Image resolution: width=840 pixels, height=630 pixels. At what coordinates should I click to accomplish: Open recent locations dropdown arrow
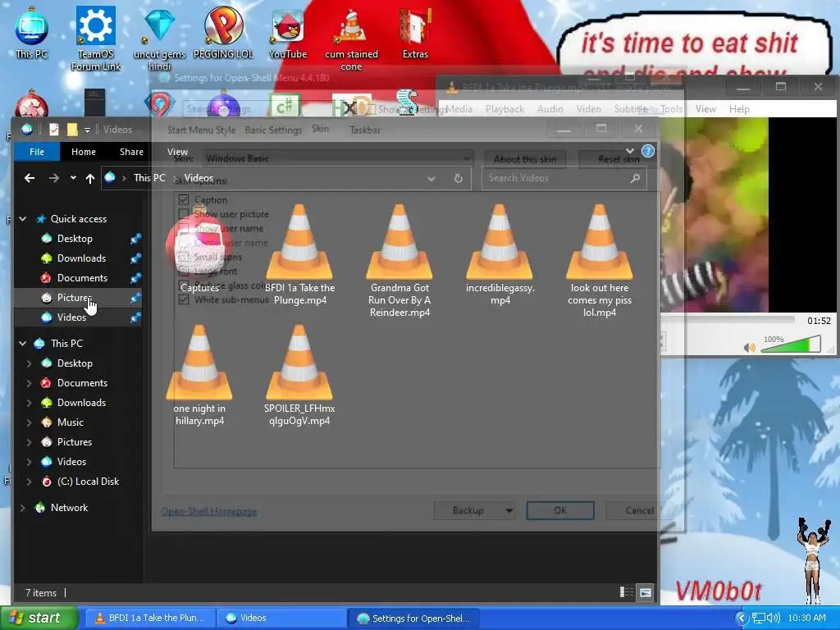tap(73, 178)
